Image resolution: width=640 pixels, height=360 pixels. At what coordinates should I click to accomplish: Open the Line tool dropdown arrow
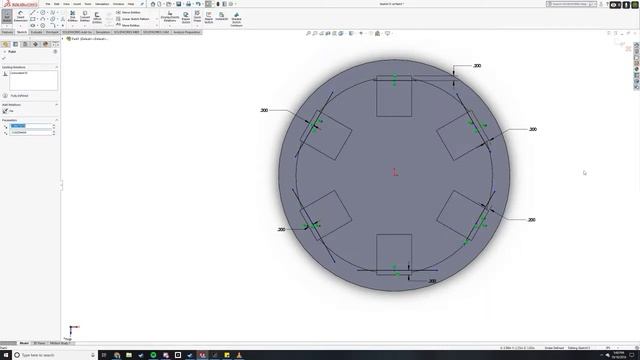pyautogui.click(x=37, y=13)
